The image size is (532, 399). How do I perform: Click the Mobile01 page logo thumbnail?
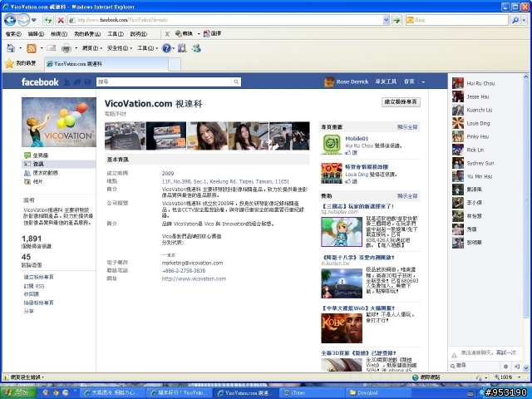point(332,144)
